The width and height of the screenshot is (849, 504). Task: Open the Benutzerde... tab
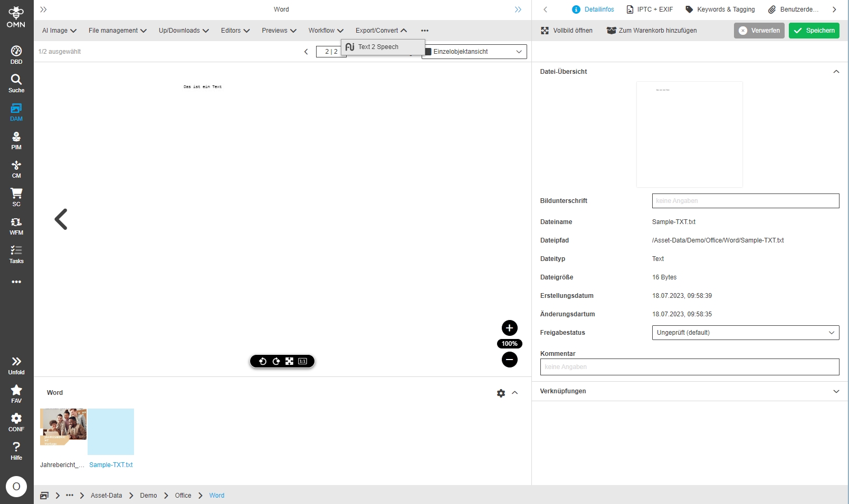click(x=793, y=9)
